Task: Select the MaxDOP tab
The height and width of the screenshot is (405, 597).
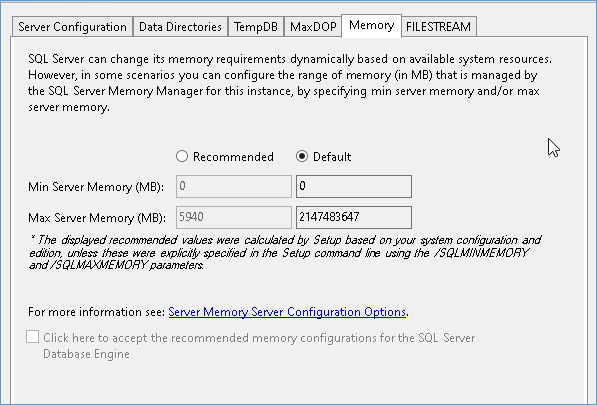Action: coord(313,27)
